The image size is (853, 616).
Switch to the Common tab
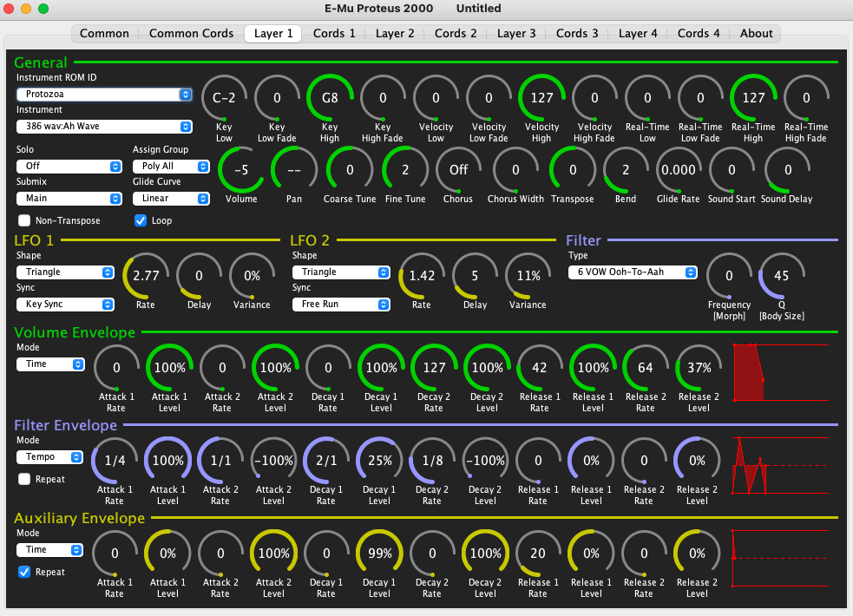click(x=104, y=34)
